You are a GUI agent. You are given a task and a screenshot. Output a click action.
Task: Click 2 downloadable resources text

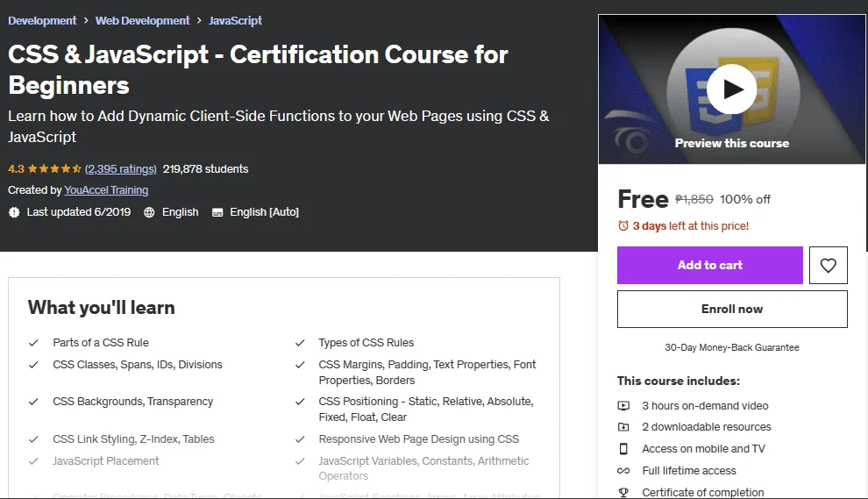click(x=707, y=427)
